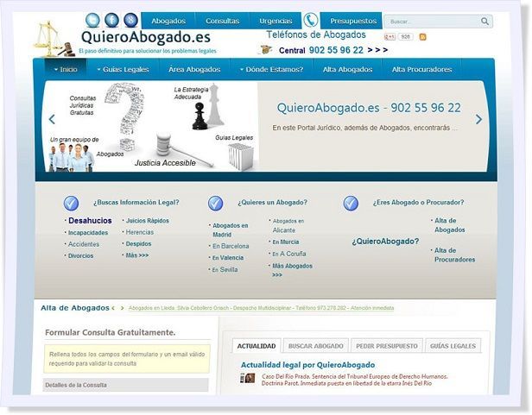Image resolution: width=532 pixels, height=415 pixels.
Task: Open the Caso Del Río Prada news link
Action: coord(355,380)
